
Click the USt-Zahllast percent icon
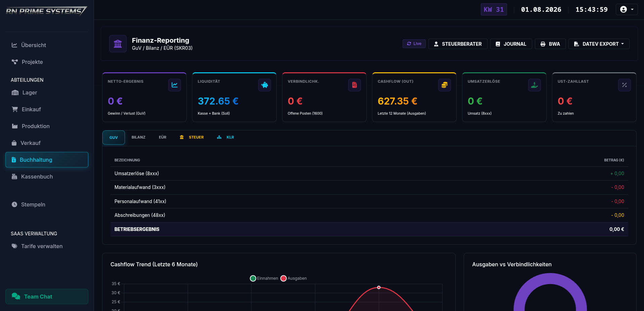625,85
